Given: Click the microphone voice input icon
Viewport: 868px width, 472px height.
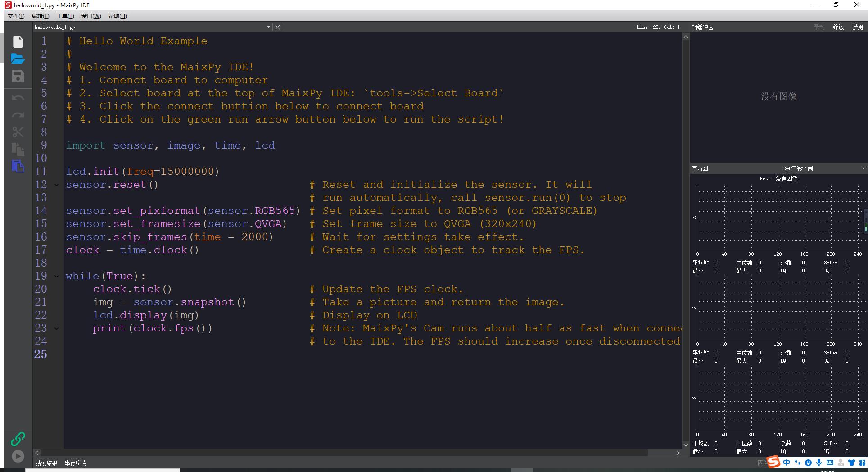Looking at the screenshot, I should click(819, 463).
